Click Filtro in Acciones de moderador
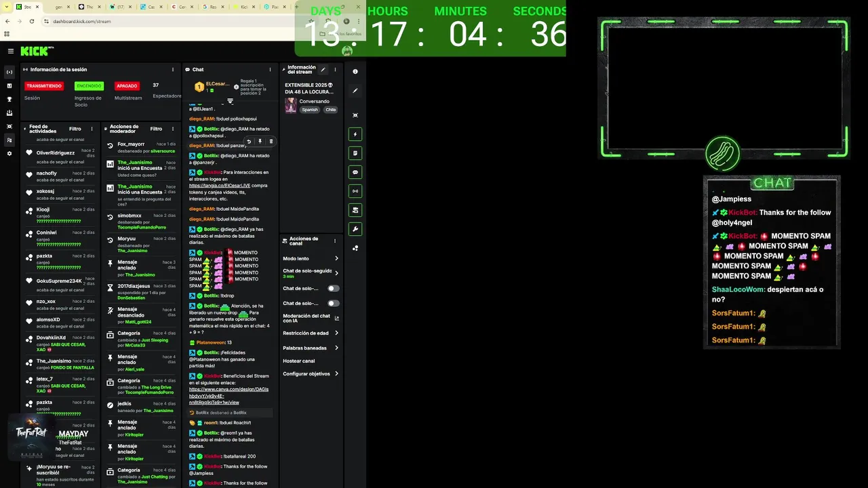Viewport: 868px width, 488px height. (156, 129)
